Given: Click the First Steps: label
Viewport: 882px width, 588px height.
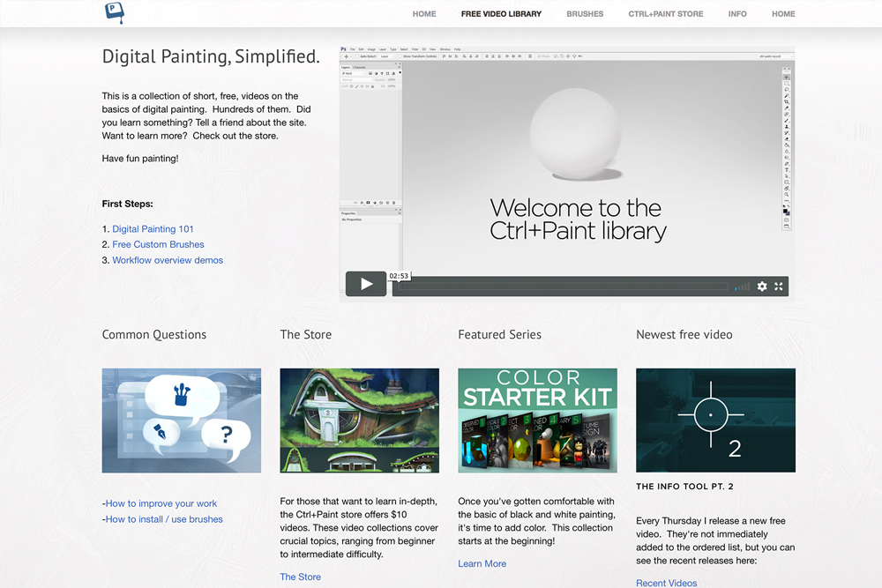Looking at the screenshot, I should pyautogui.click(x=127, y=204).
